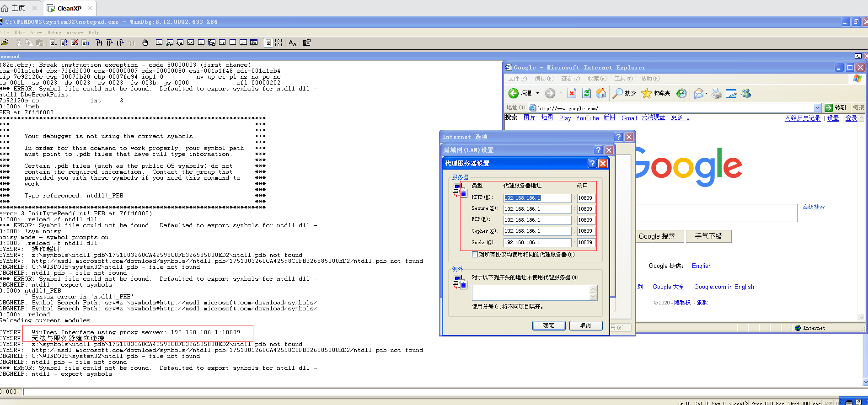Expand the Mail button dropdown in Internet Explorer
Image resolution: width=868 pixels, height=405 pixels.
pos(707,94)
